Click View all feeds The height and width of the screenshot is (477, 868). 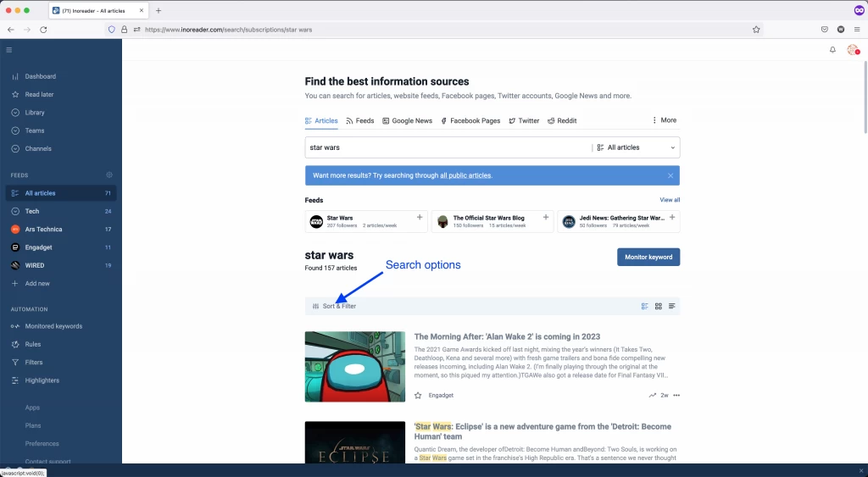tap(670, 200)
